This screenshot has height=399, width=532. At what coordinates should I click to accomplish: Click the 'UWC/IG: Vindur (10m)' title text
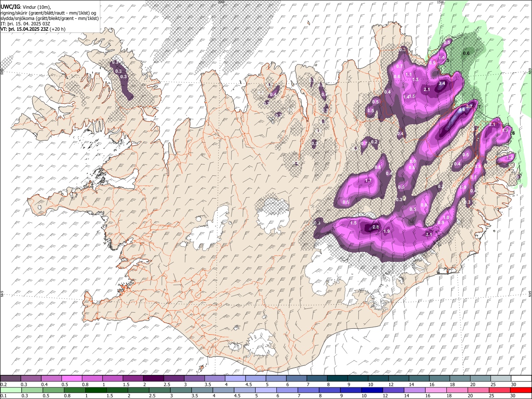coord(26,7)
